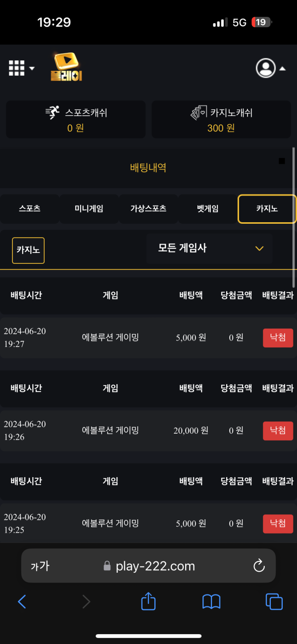297x644 pixels.
Task: Open Safari bookmarks book icon
Action: coord(211,601)
